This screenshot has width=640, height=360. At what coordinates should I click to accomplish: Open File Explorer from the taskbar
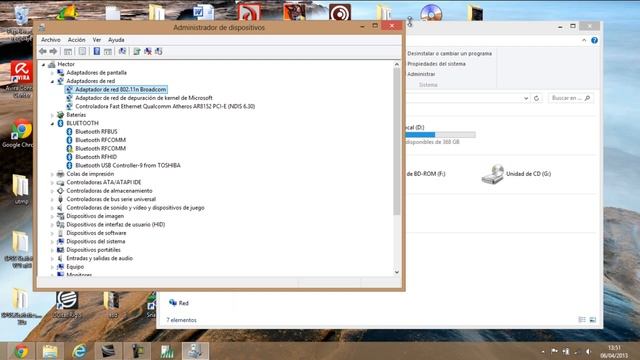(x=50, y=351)
